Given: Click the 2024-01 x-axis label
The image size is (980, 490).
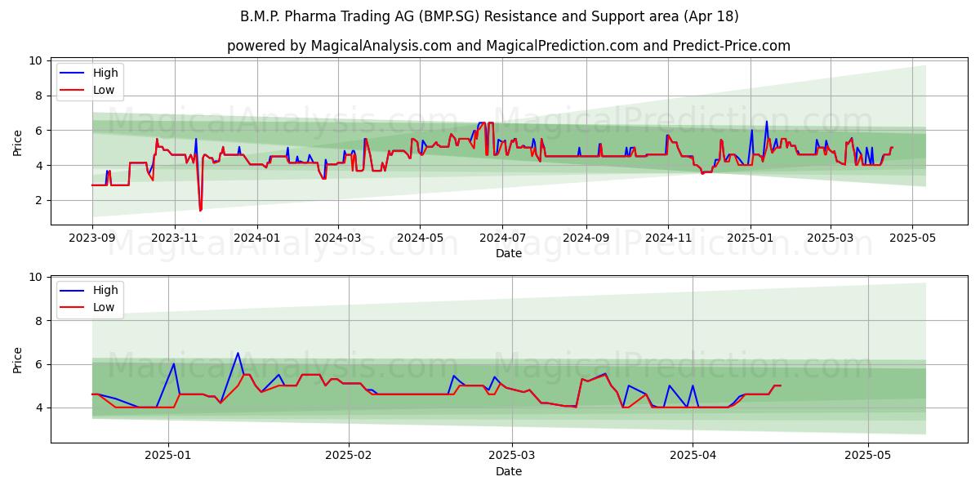Looking at the screenshot, I should tap(257, 238).
